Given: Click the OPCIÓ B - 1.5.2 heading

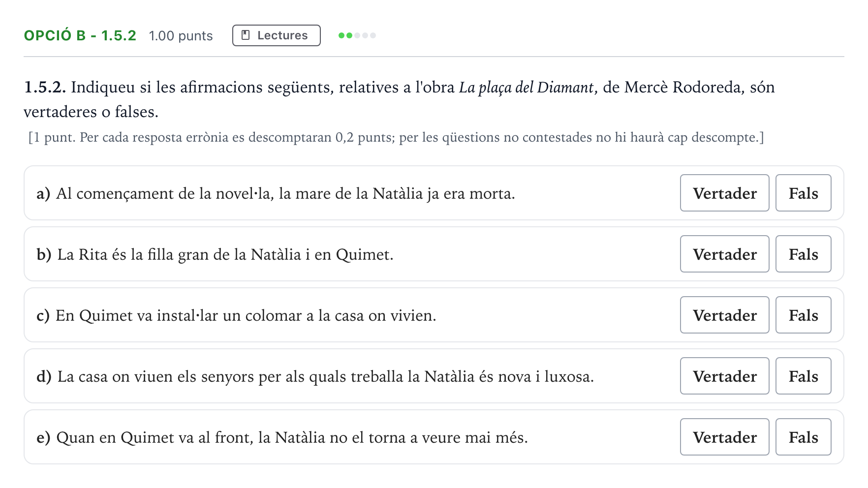Looking at the screenshot, I should pos(80,35).
